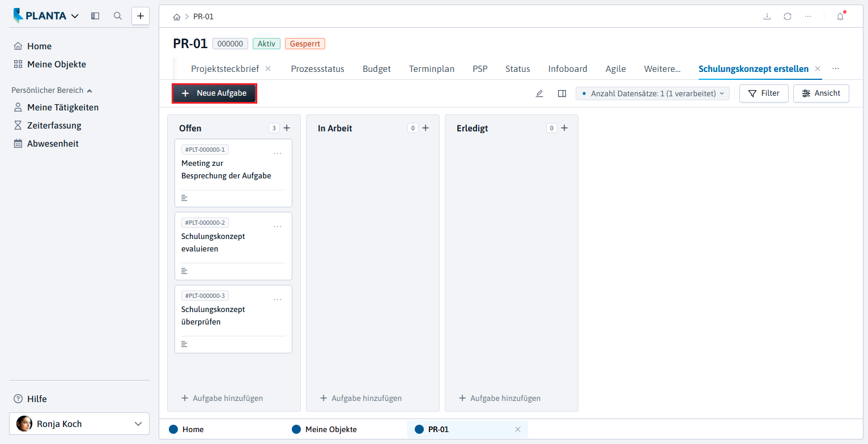This screenshot has height=444, width=868.
Task: Open the Meeting zur Besprechung der Aufgabe card
Action: point(233,173)
